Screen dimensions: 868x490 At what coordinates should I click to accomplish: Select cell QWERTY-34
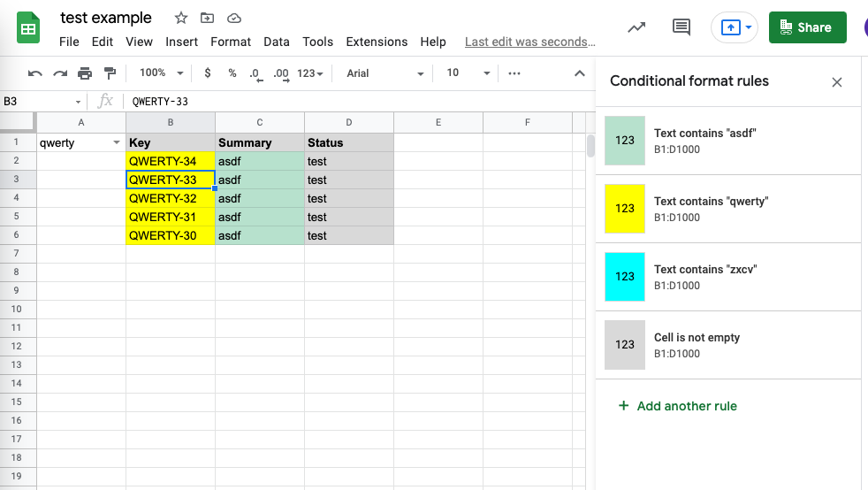171,161
